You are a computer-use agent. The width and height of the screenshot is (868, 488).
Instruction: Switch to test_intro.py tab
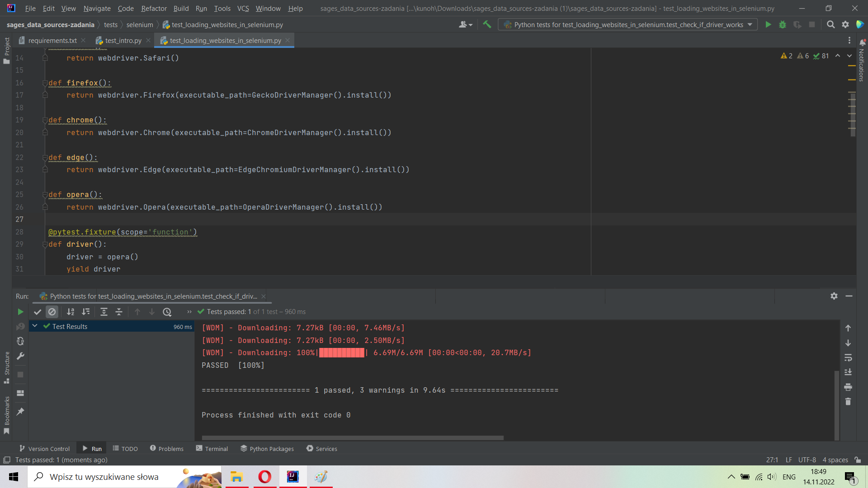123,41
